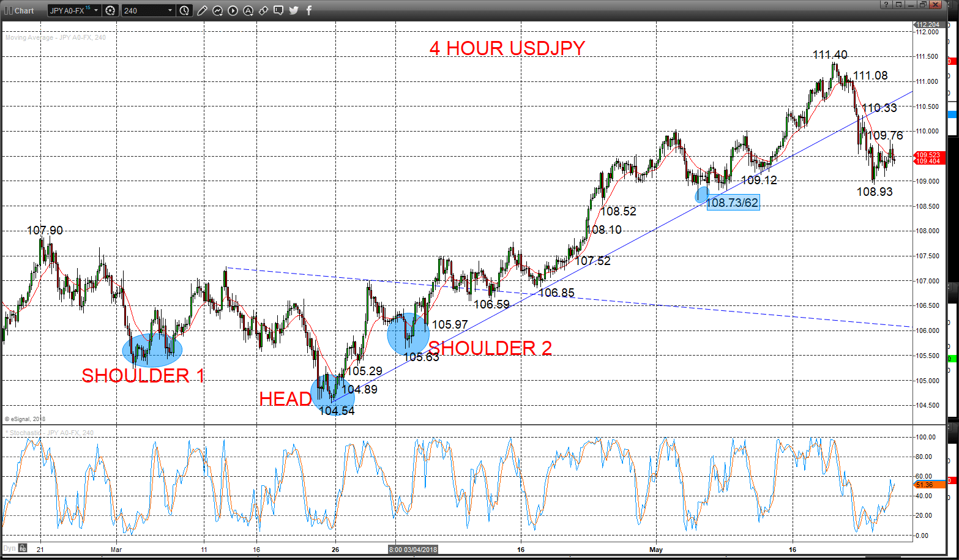This screenshot has height=560, width=959.
Task: Open the symbol settings gear menu
Action: click(x=110, y=10)
